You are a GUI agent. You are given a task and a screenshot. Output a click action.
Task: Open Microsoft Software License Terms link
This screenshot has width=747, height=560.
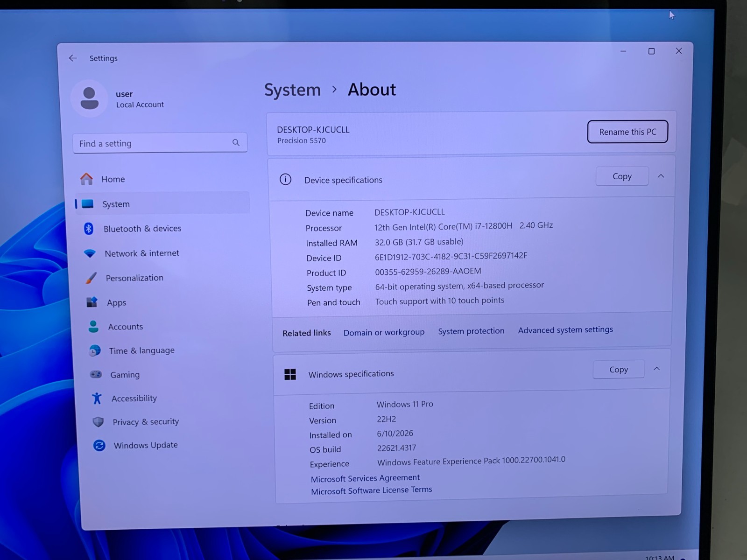coord(371,490)
